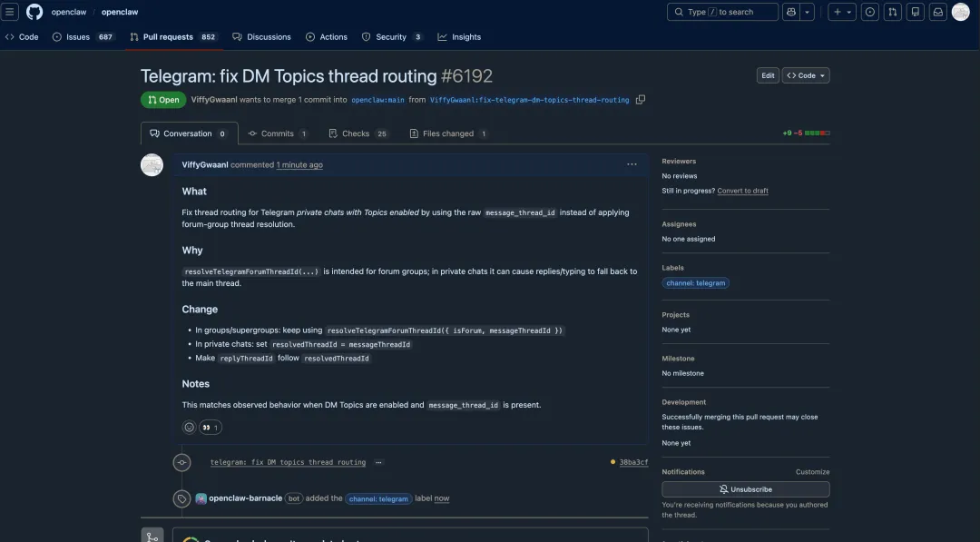Open the Discussions tab
The height and width of the screenshot is (542, 980).
[261, 37]
